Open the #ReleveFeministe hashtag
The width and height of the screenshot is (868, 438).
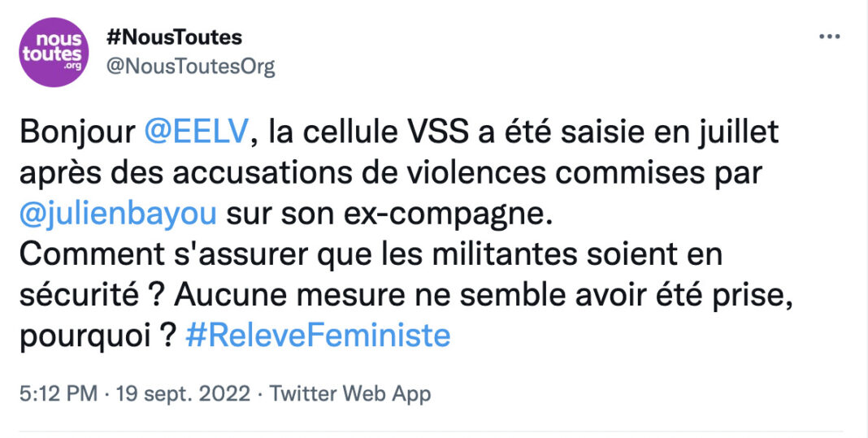[x=318, y=336]
